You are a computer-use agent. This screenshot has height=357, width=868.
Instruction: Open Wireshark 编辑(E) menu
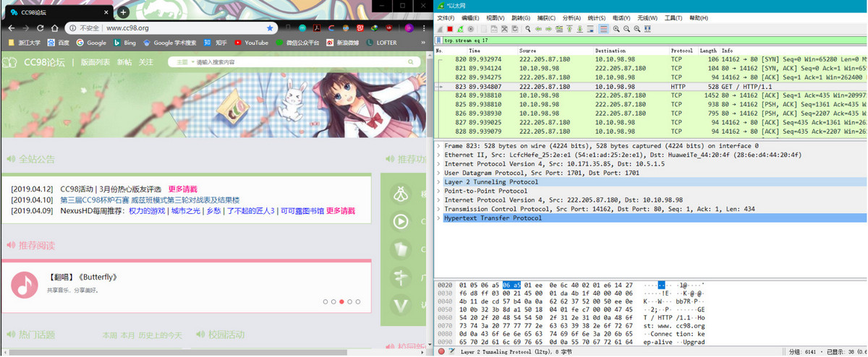471,17
